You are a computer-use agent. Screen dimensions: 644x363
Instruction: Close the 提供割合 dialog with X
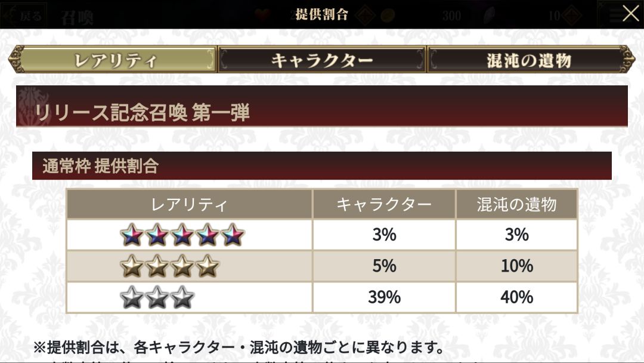[630, 14]
